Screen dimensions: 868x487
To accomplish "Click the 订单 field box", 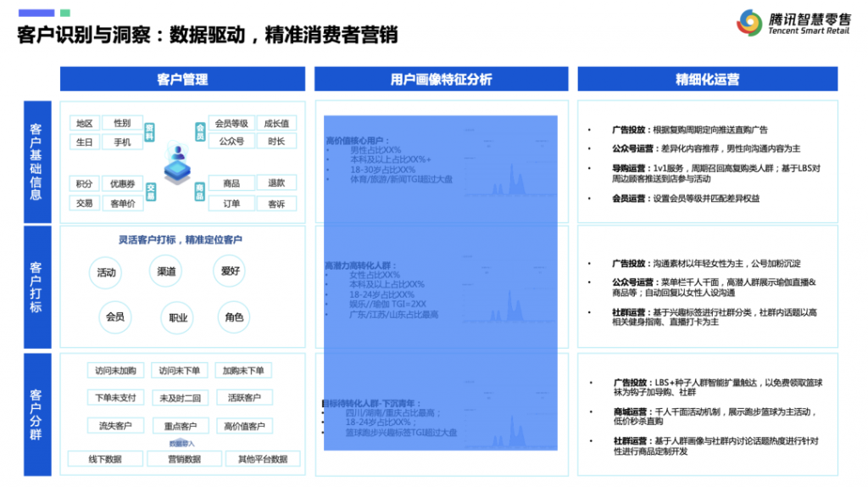I will (x=231, y=204).
